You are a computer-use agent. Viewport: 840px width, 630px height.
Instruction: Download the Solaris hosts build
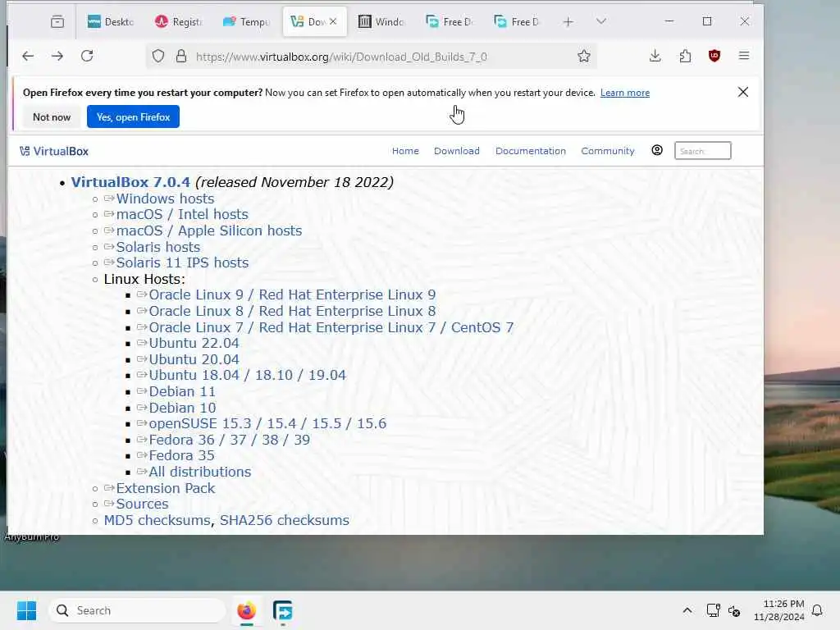158,247
